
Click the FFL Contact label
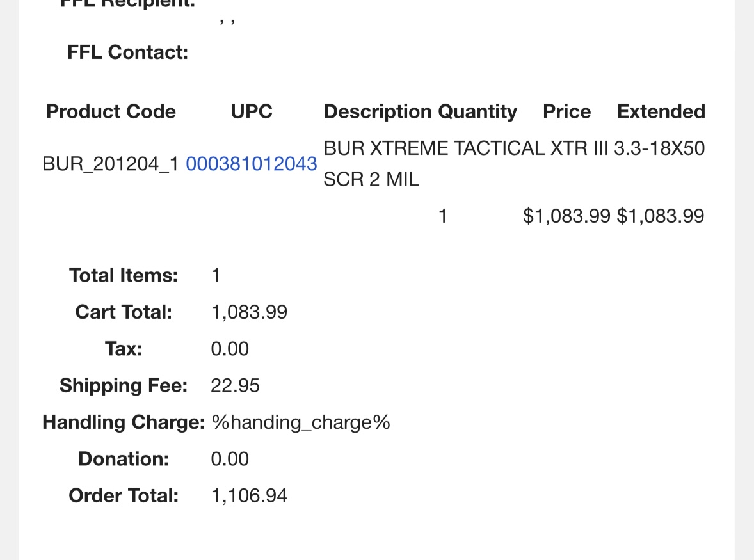tap(127, 52)
